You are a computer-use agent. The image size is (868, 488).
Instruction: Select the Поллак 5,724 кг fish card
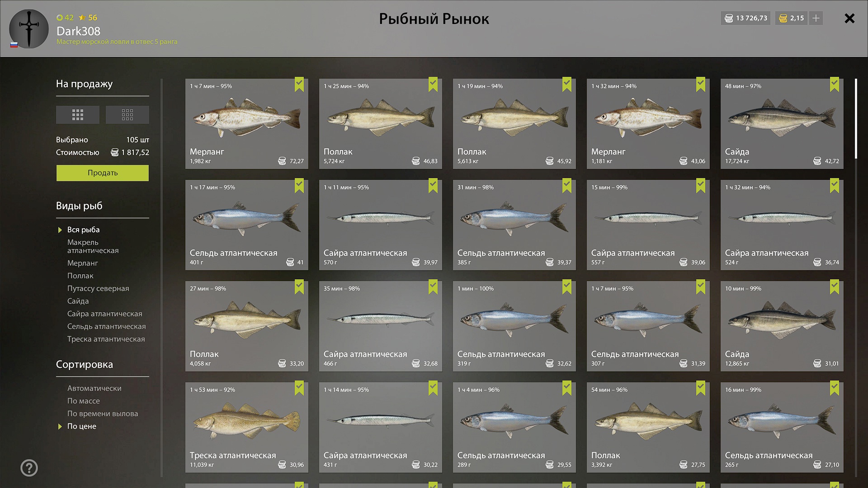[381, 124]
